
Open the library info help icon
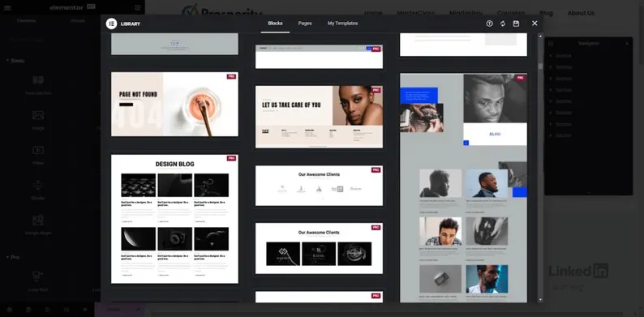click(x=489, y=24)
